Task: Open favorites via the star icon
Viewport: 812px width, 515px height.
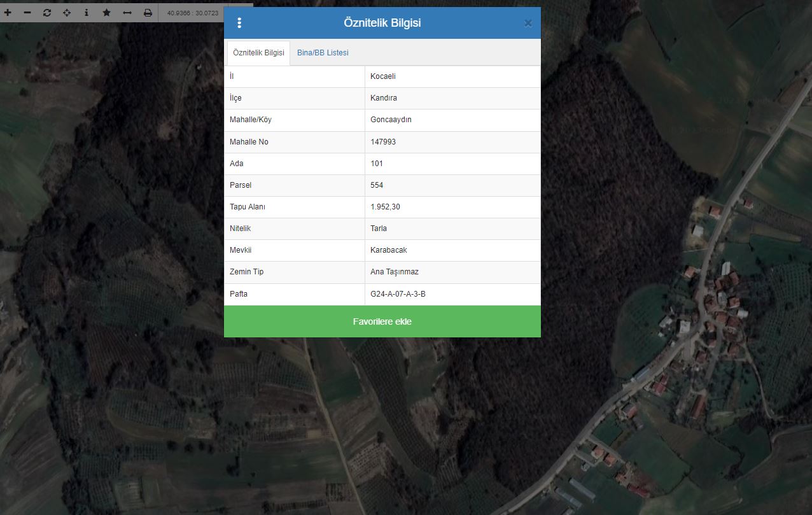Action: (x=106, y=13)
